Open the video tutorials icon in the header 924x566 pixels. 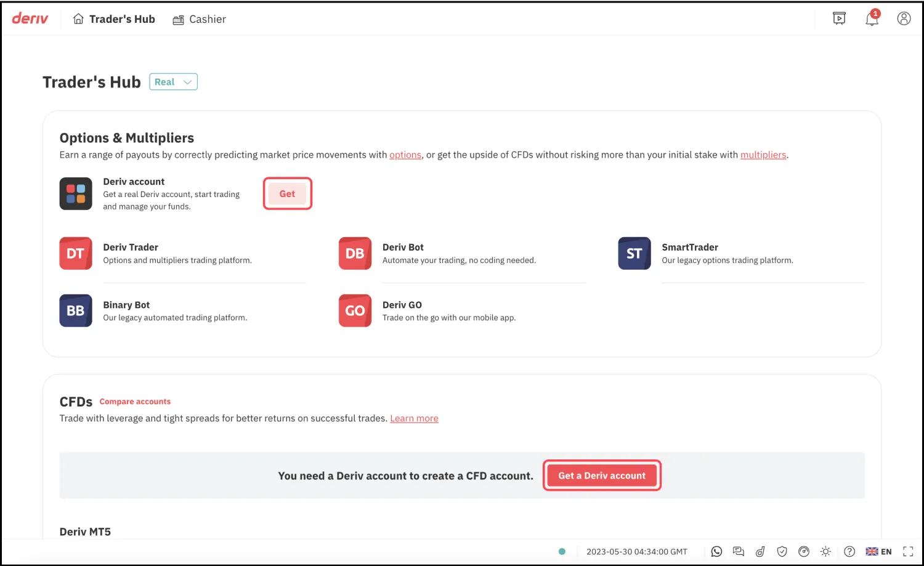point(839,18)
